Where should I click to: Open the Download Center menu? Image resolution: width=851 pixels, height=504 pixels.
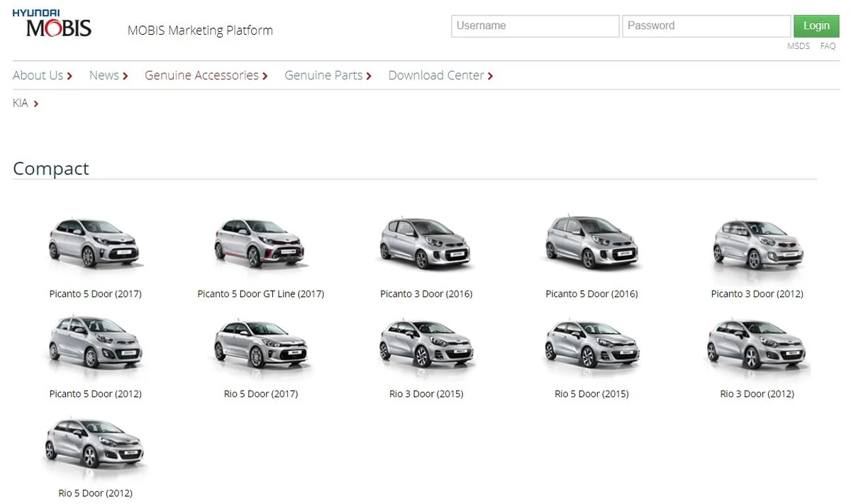[x=441, y=75]
